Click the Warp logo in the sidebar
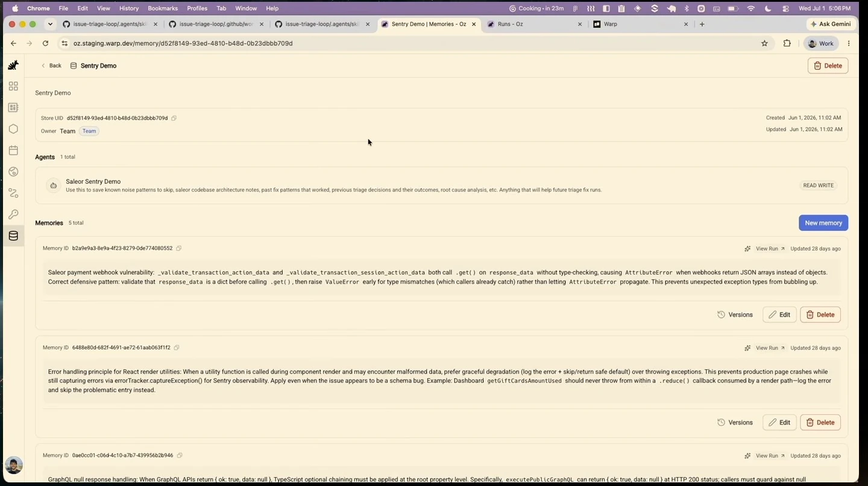The image size is (868, 486). tap(13, 65)
